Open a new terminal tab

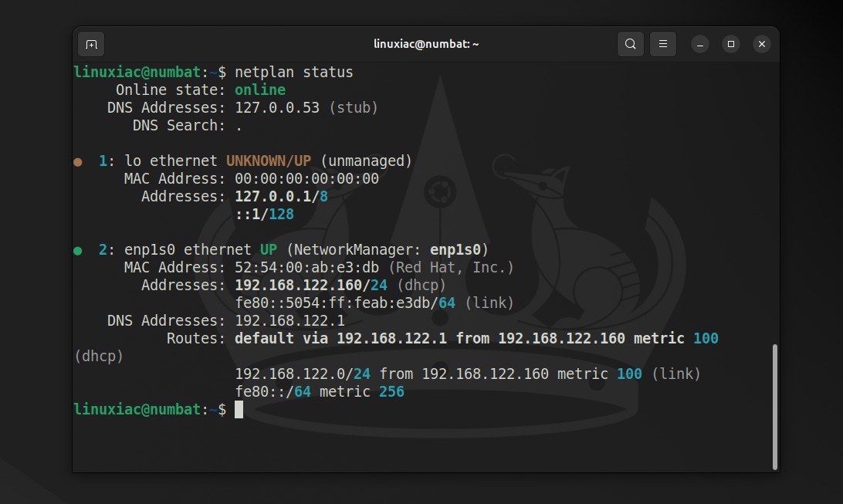click(91, 44)
